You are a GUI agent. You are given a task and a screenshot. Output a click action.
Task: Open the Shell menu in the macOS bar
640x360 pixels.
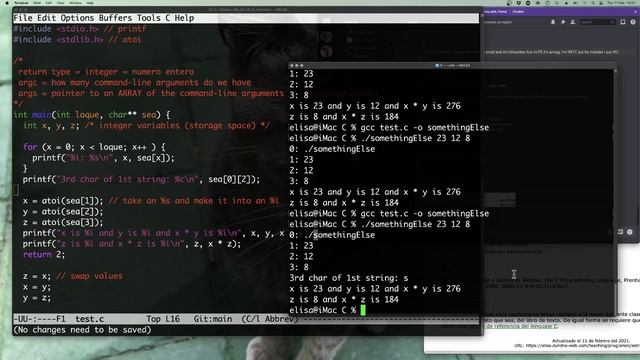click(x=37, y=2)
